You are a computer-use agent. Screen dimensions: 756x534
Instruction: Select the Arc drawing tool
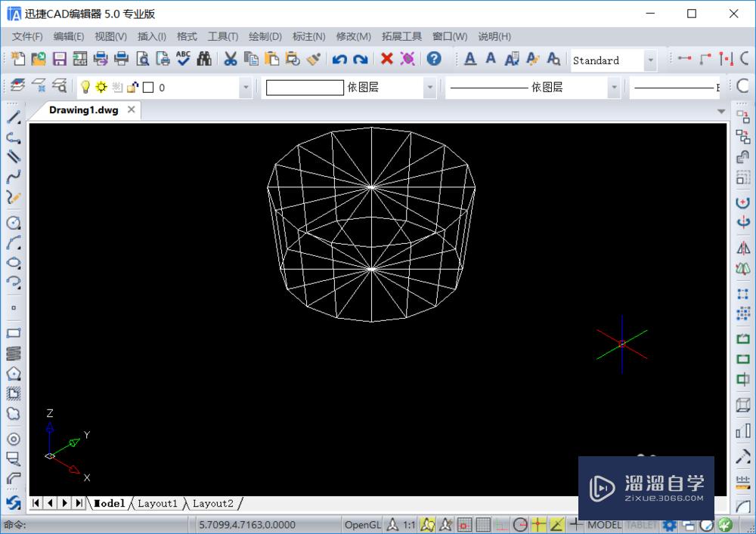click(x=13, y=243)
